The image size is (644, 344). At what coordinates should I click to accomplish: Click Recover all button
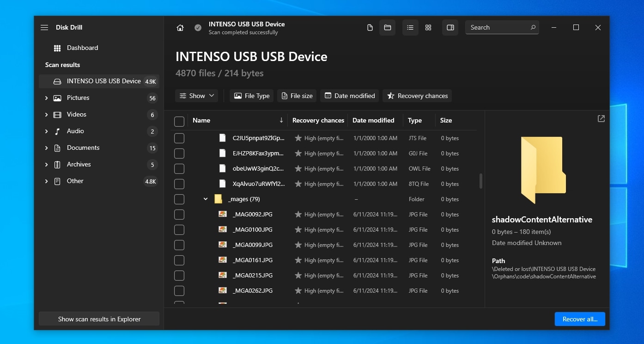point(580,319)
